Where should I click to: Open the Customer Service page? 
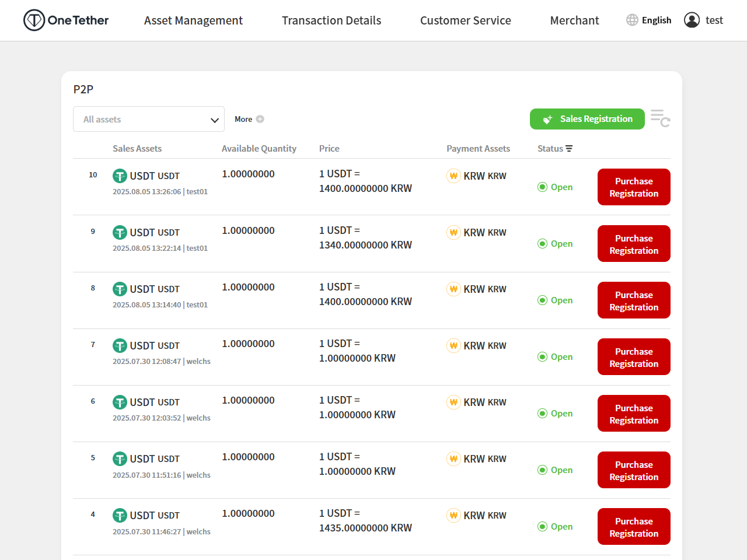(x=465, y=20)
